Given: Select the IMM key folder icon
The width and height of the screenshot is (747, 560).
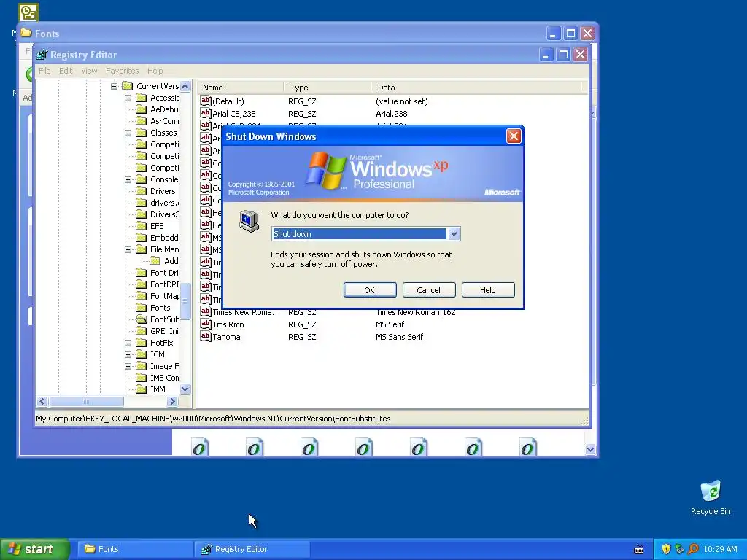Looking at the screenshot, I should (141, 389).
